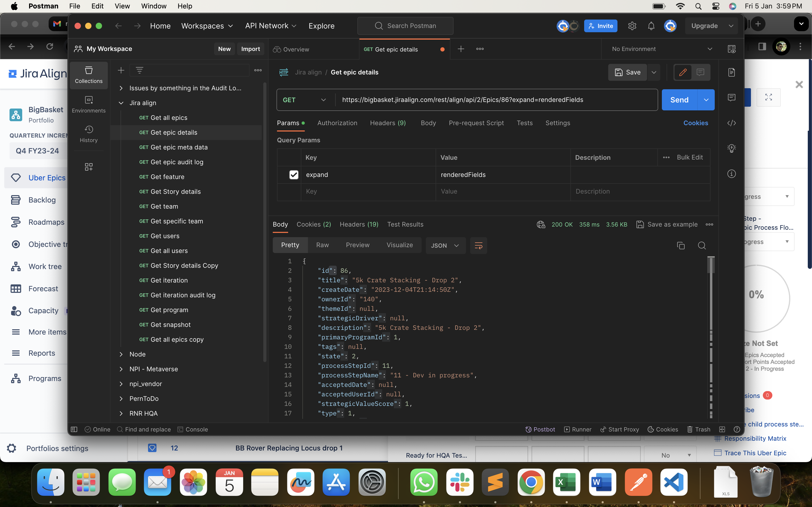The width and height of the screenshot is (812, 507).
Task: Uncheck the expand query parameter
Action: 294,175
